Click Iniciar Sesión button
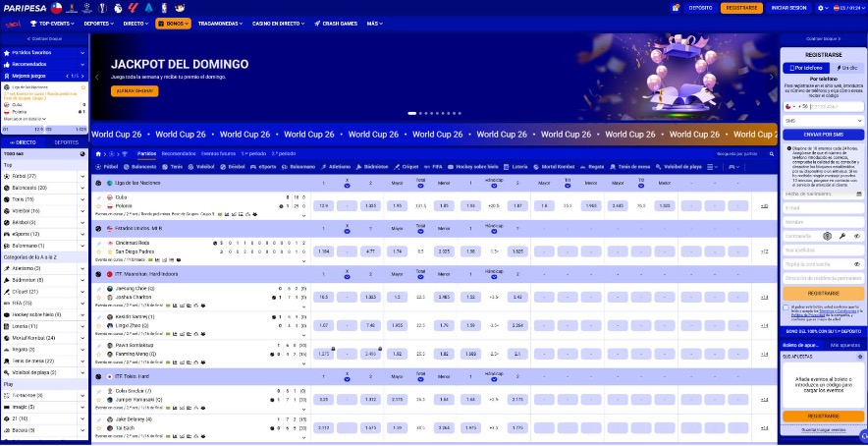 788,8
